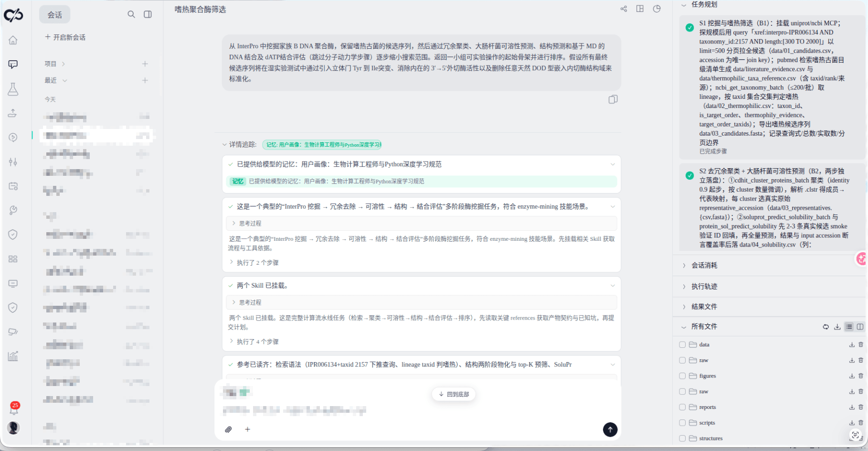Open the history clock icon top bar
This screenshot has width=868, height=451.
pyautogui.click(x=657, y=9)
